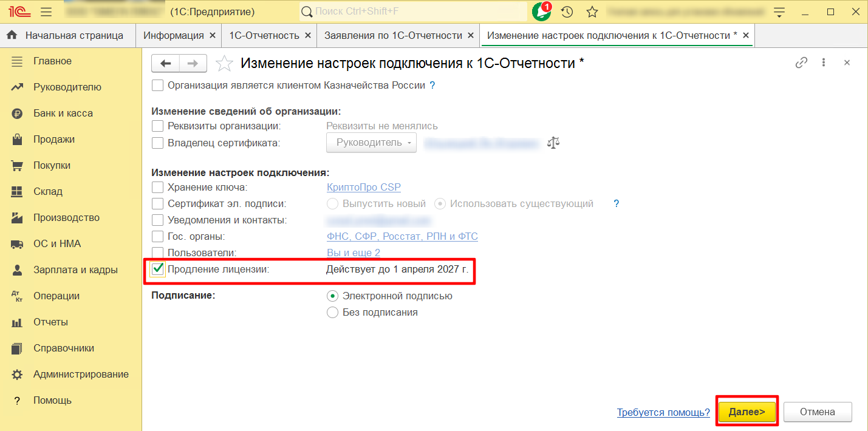Close the Информация tab
Viewport: 868px width, 431px height.
213,36
